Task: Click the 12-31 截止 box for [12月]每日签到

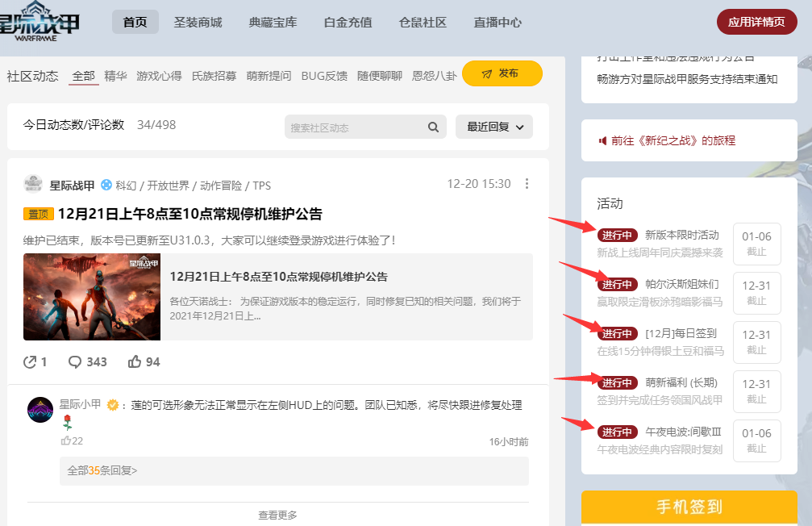Action: [756, 343]
